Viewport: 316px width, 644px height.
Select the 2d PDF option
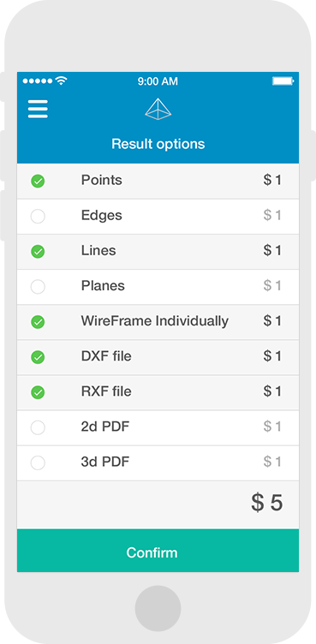point(38,428)
